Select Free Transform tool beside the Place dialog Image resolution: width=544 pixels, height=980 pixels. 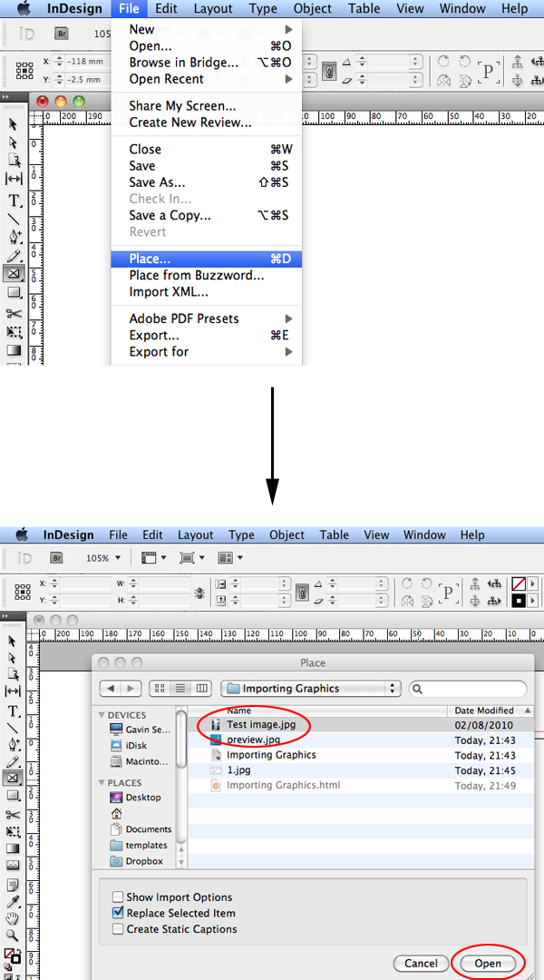tap(13, 832)
